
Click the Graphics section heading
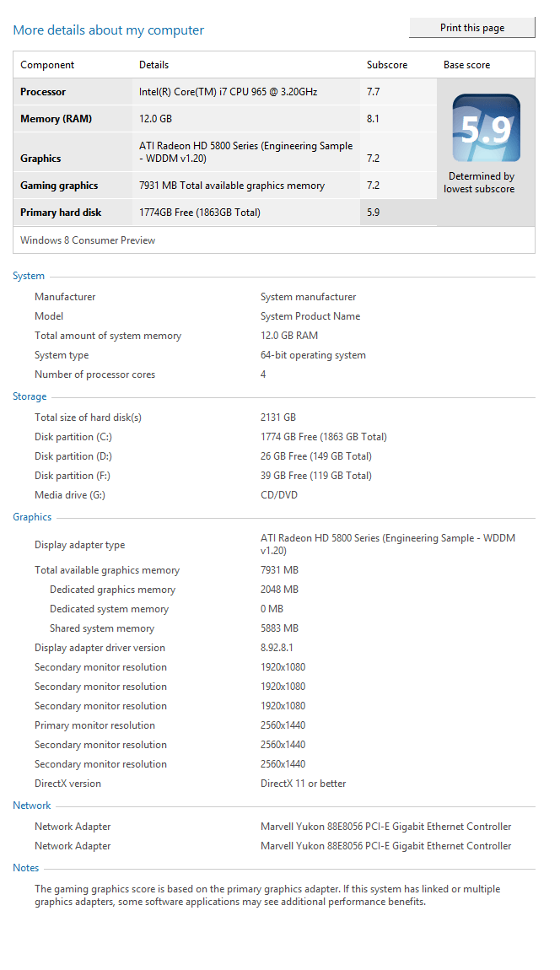(x=32, y=517)
